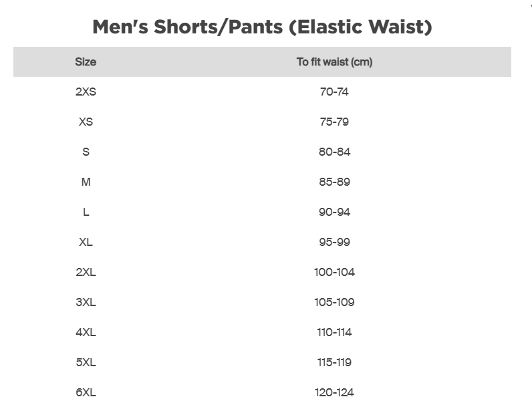This screenshot has height=417, width=532.
Task: Click the M size row label
Action: pyautogui.click(x=86, y=182)
